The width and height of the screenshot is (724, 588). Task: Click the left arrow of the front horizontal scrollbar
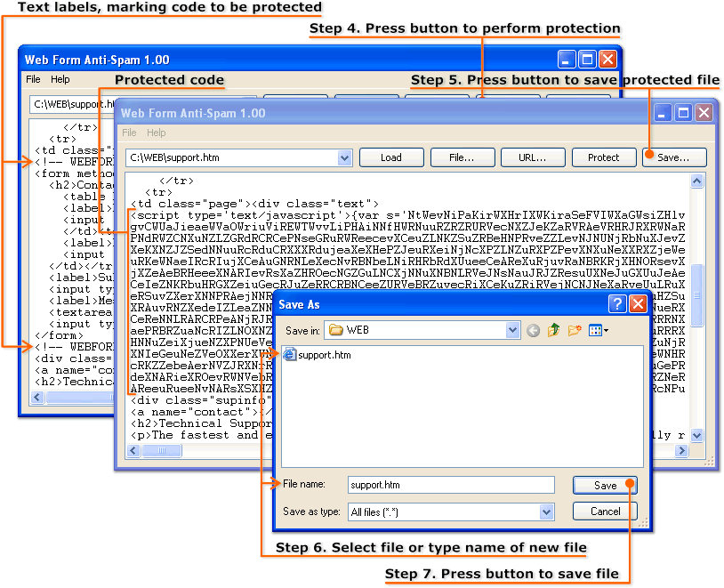pyautogui.click(x=134, y=450)
